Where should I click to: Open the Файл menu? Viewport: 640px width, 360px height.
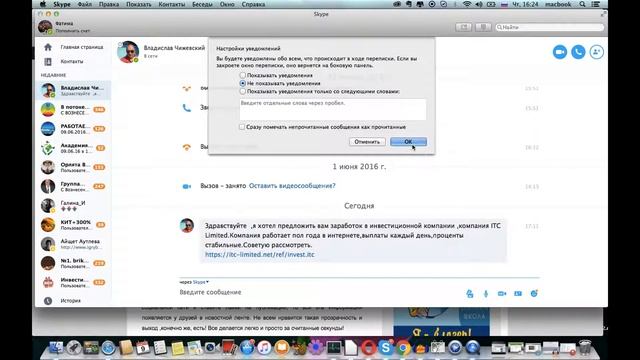click(x=84, y=4)
